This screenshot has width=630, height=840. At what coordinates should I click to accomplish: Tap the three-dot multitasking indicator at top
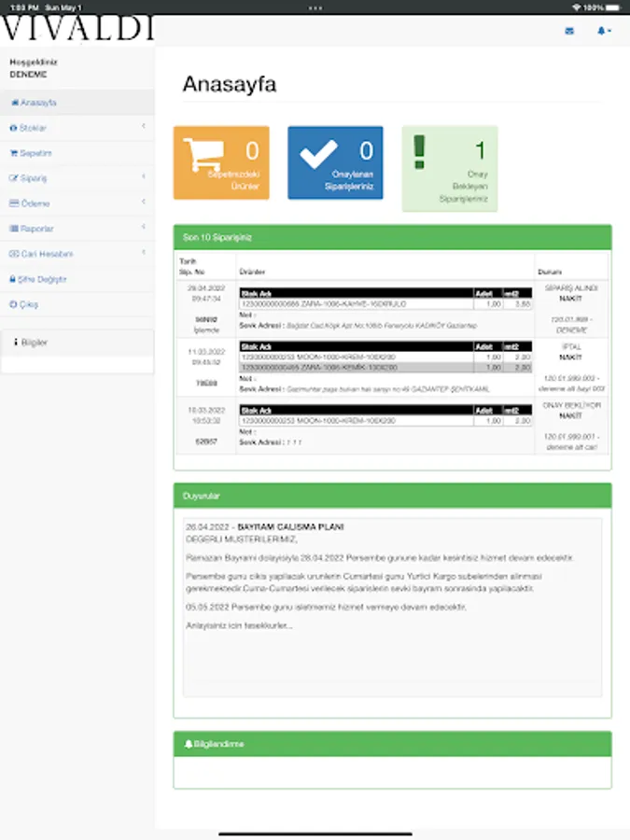(x=315, y=8)
